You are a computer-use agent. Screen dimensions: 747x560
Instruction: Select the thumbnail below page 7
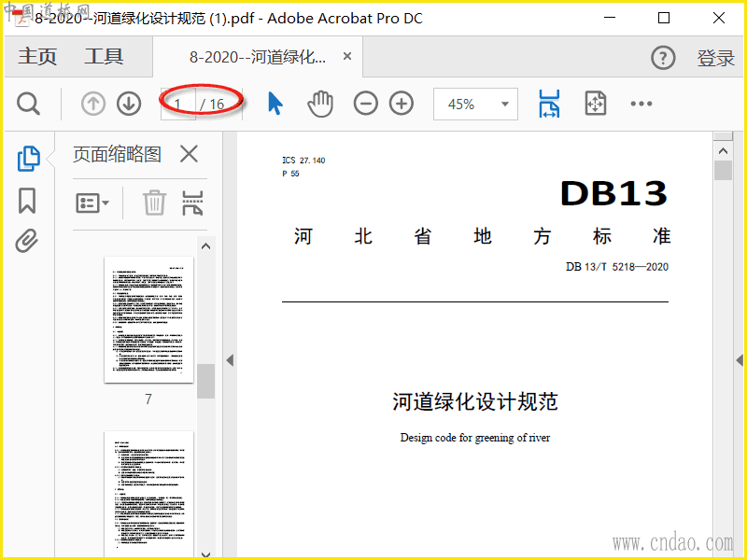148,493
